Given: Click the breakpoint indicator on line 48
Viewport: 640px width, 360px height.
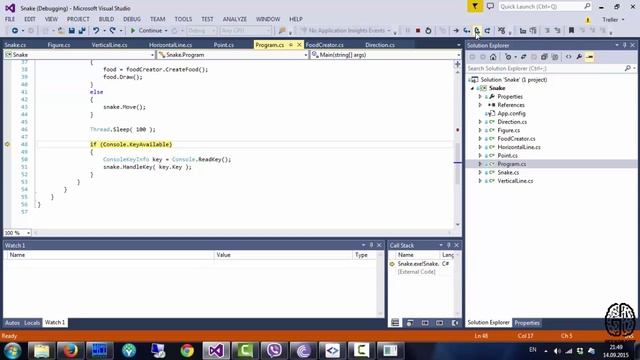Looking at the screenshot, I should coord(7,144).
